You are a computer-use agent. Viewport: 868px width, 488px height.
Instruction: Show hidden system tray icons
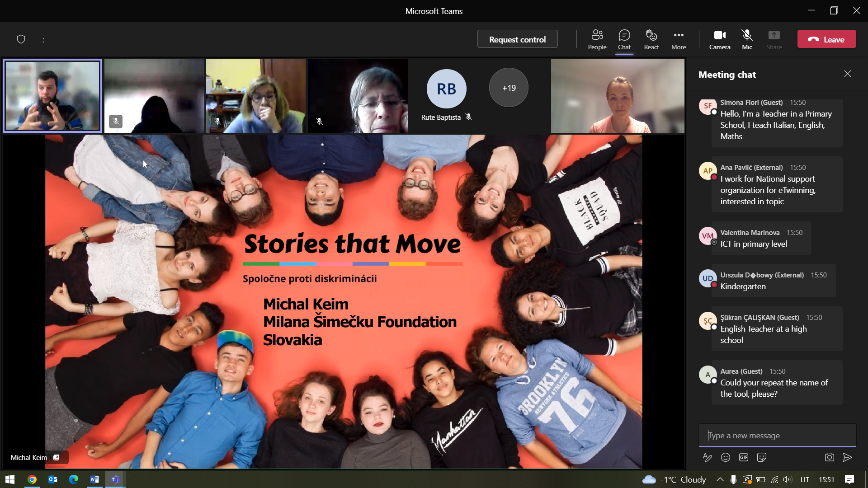click(x=720, y=479)
